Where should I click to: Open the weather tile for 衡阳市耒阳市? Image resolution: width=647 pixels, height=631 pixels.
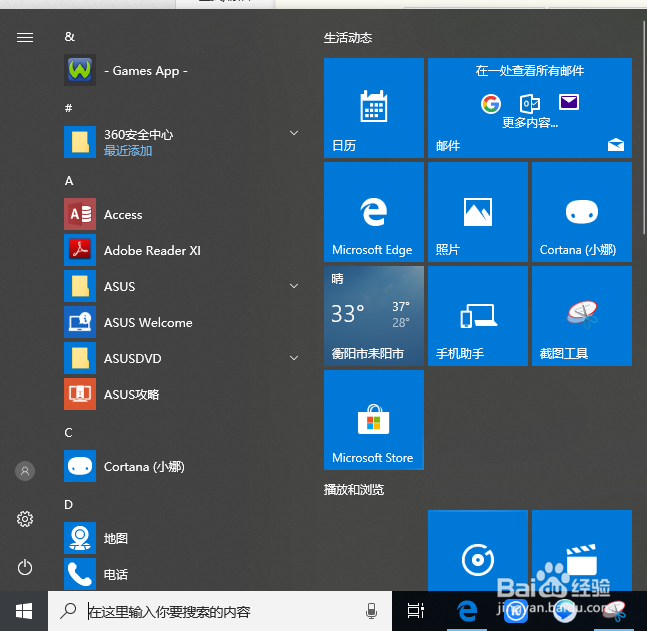pos(374,316)
